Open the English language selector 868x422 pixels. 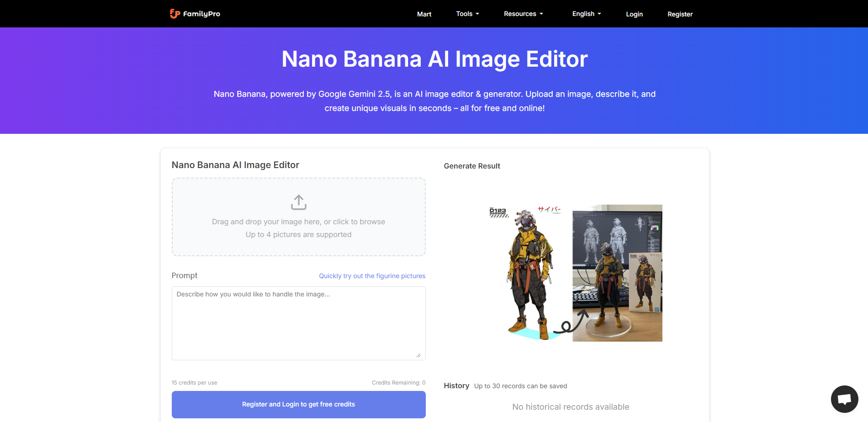coord(586,14)
